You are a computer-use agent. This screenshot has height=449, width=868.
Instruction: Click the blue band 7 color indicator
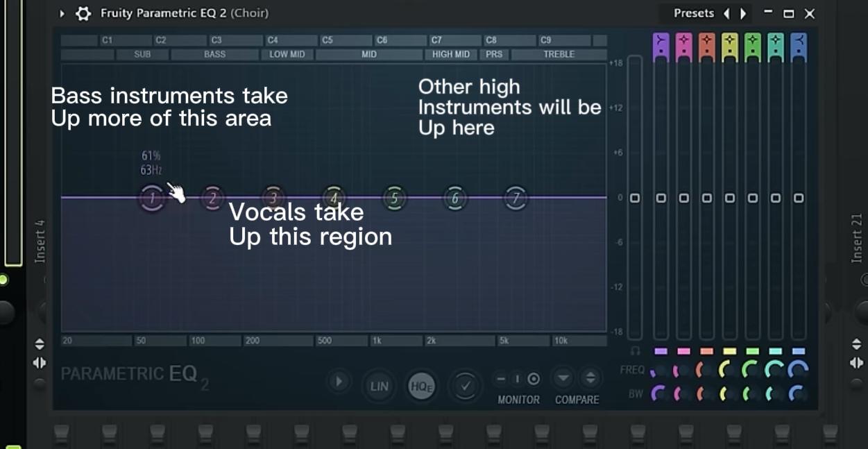pyautogui.click(x=799, y=351)
